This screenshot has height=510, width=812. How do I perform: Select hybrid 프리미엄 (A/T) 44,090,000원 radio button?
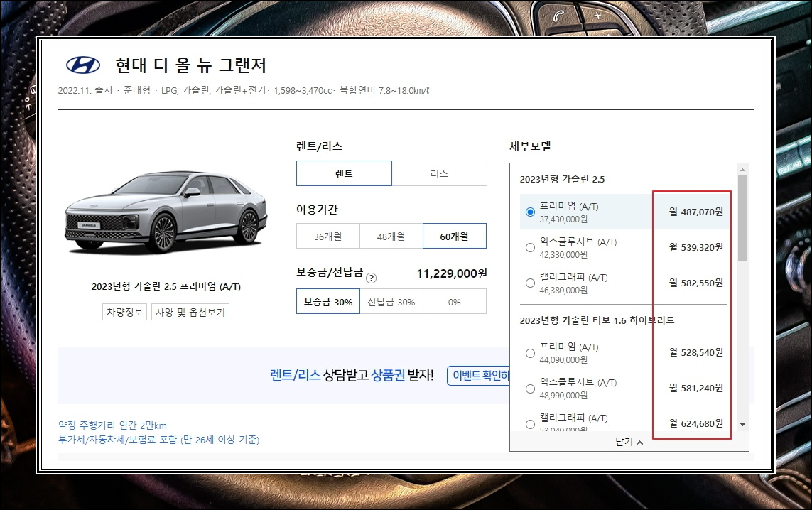[x=530, y=353]
